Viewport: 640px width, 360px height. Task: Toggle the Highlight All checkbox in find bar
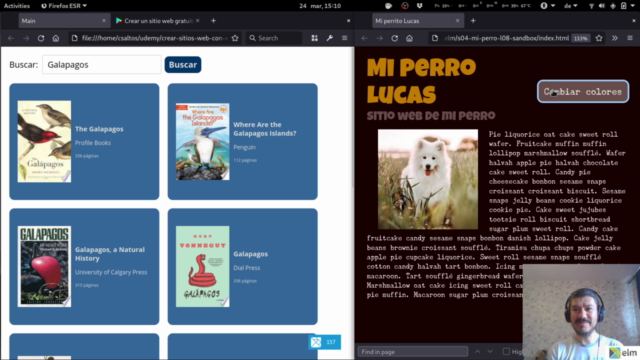point(506,351)
